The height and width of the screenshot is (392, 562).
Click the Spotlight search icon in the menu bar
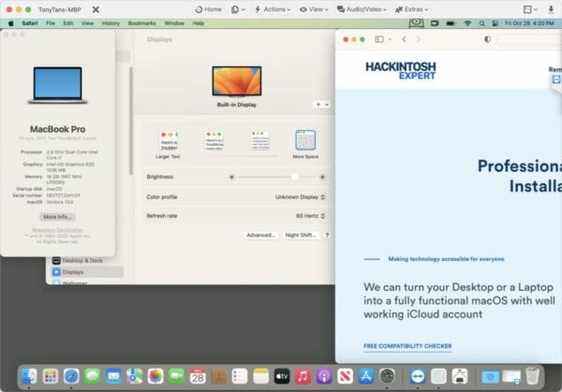point(481,23)
